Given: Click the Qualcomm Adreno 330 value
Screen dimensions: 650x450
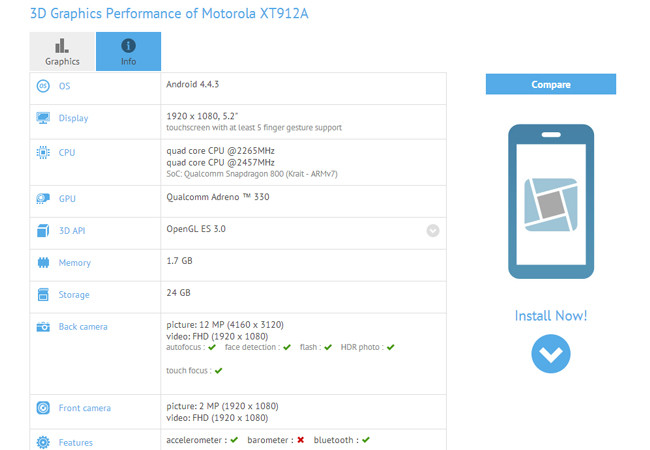Looking at the screenshot, I should pyautogui.click(x=218, y=197).
